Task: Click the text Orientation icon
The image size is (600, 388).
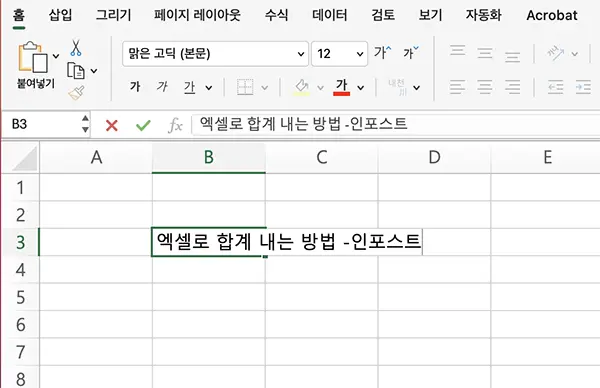Action: (555, 53)
